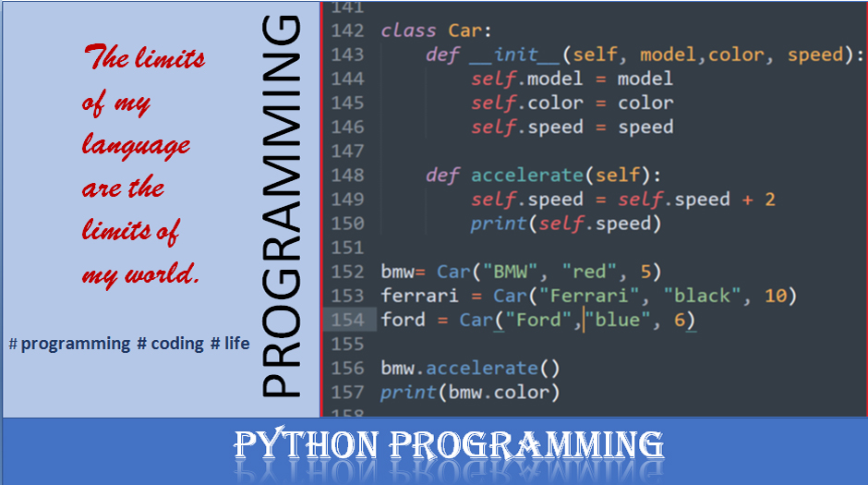Viewport: 868px width, 485px height.
Task: Click the '__init__' method name
Action: [x=515, y=55]
